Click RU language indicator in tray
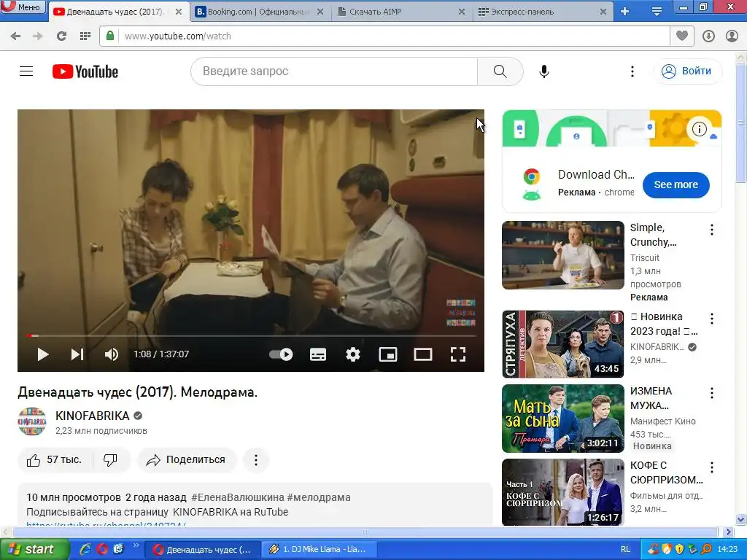Image resolution: width=747 pixels, height=560 pixels. 625,550
